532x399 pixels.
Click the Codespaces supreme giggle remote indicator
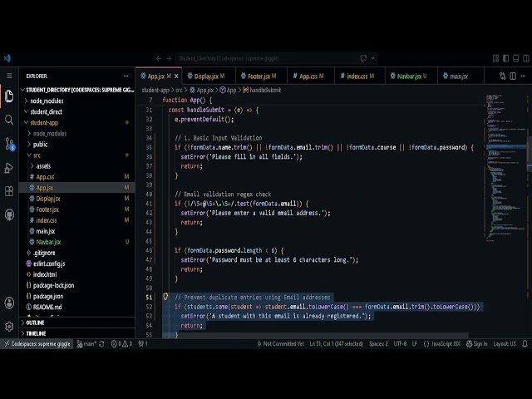[37, 343]
